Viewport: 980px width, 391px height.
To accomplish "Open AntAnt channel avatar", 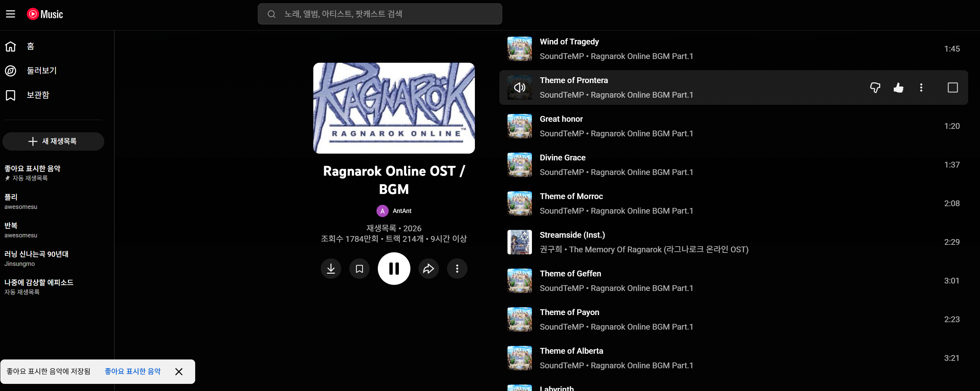I will [382, 211].
